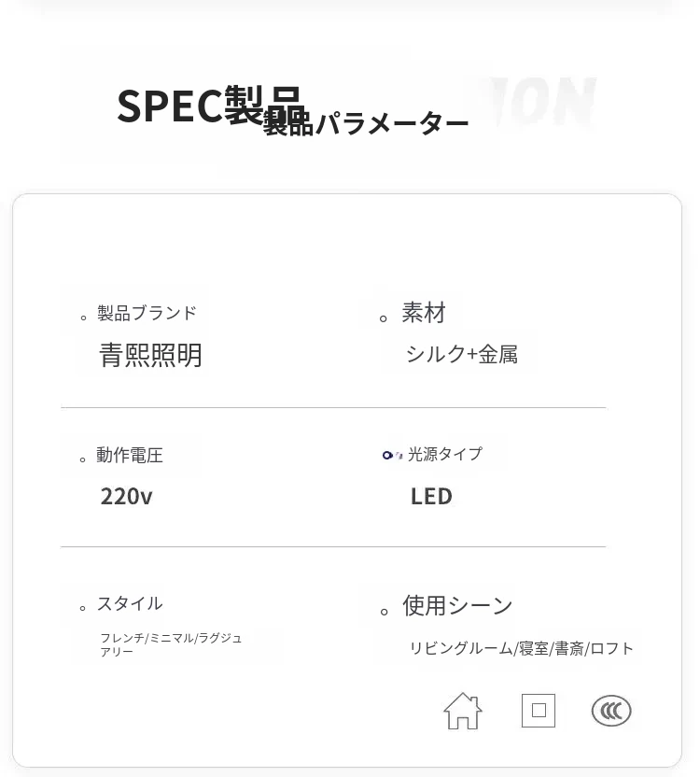Click the 製品ブランド label
The height and width of the screenshot is (777, 700).
pos(147,313)
